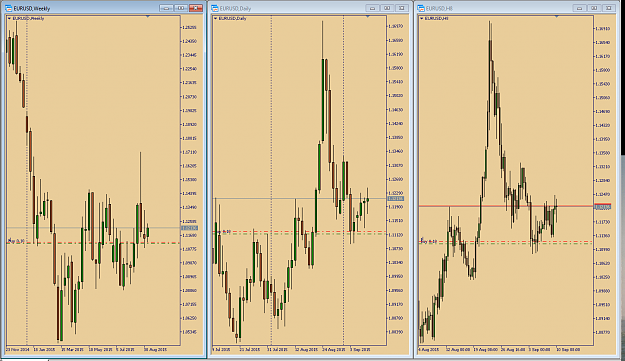This screenshot has height=361, width=625.
Task: Select the buy order label on the H8 chart
Action: click(429, 241)
